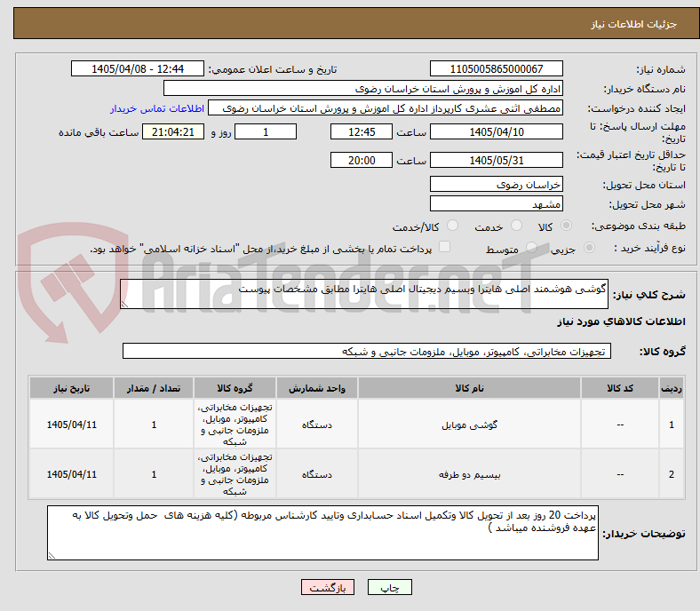The width and height of the screenshot is (700, 611).
Task: Click the need date in the گوشی موبایل row
Action: pyautogui.click(x=71, y=425)
